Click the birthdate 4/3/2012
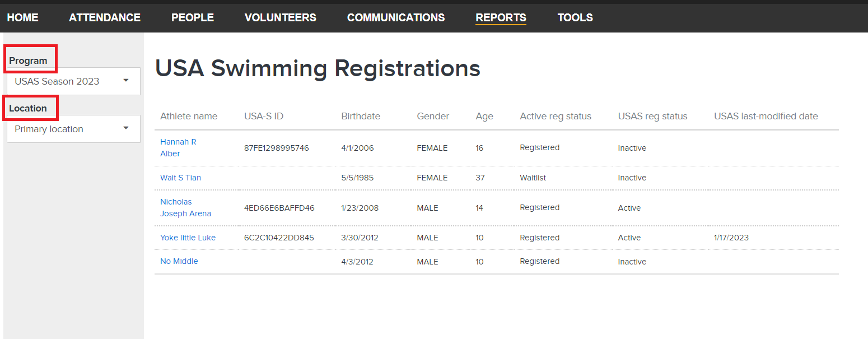This screenshot has width=868, height=339. [357, 262]
